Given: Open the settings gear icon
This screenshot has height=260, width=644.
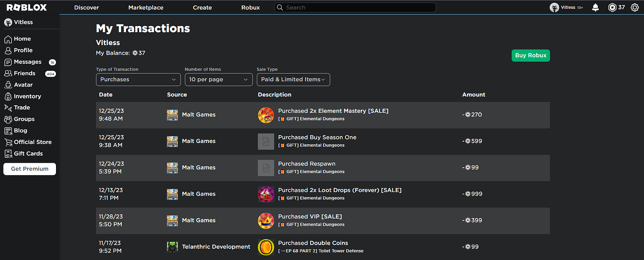Looking at the screenshot, I should [x=635, y=7].
